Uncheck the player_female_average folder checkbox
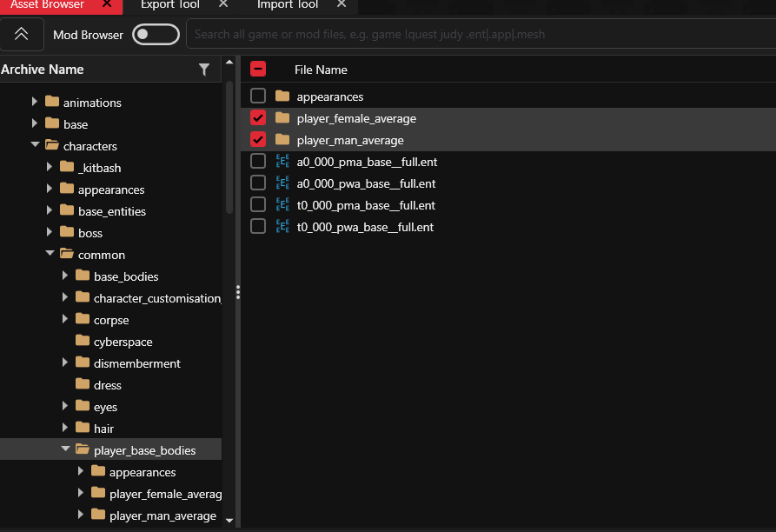Image resolution: width=776 pixels, height=532 pixels. point(258,117)
